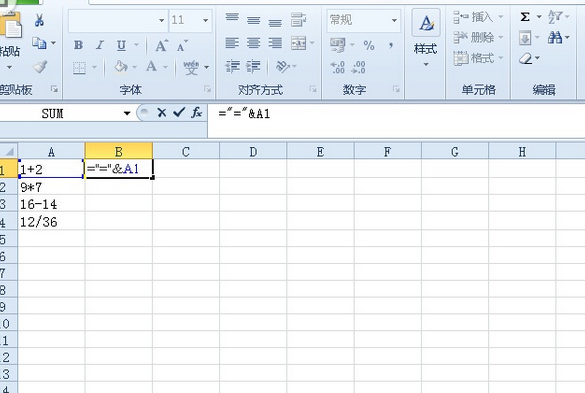Decrease font size with small A

click(x=182, y=46)
